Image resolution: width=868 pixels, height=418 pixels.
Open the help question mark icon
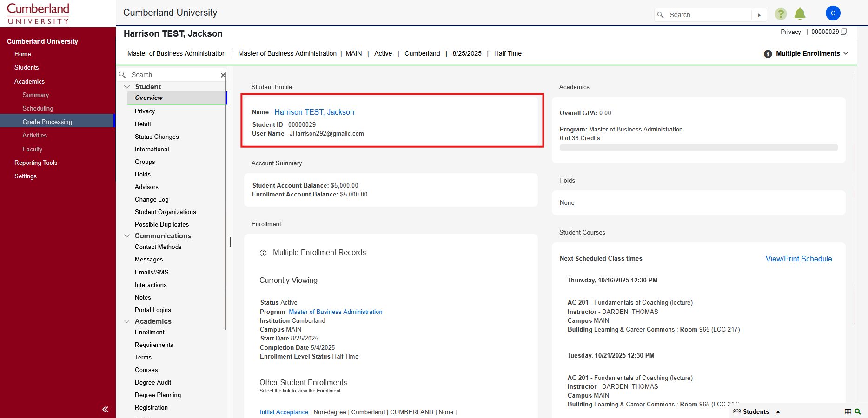(781, 14)
